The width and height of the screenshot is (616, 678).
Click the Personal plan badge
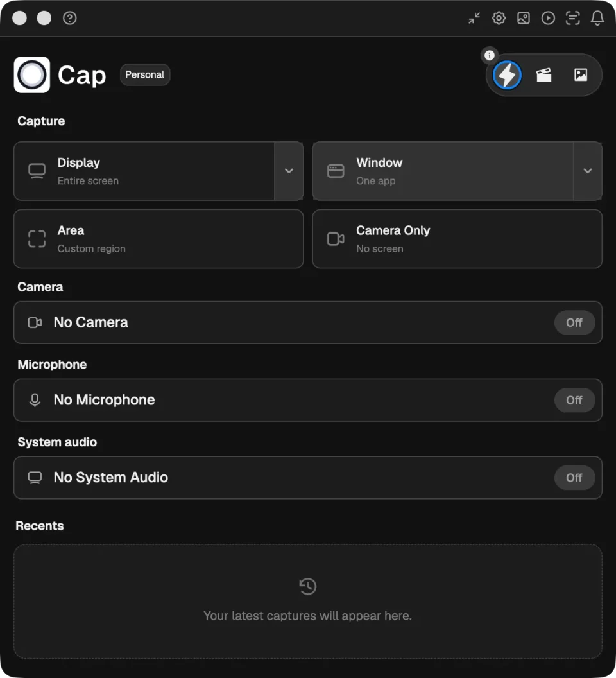click(x=145, y=75)
